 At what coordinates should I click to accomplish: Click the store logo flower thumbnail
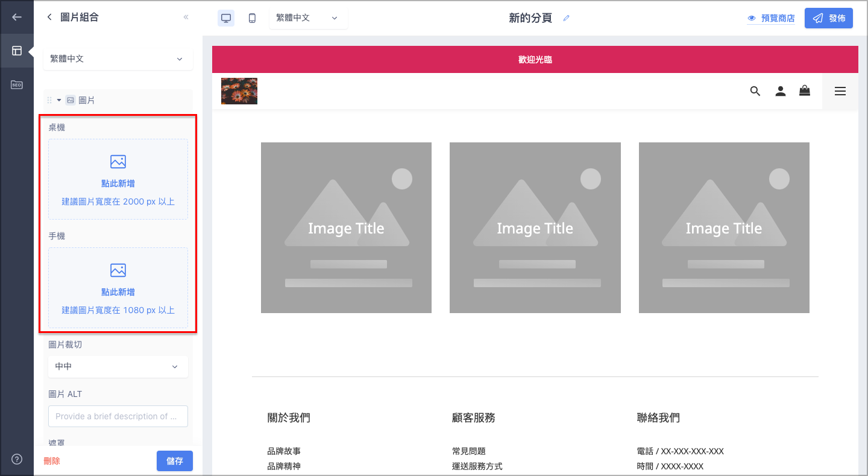(239, 91)
